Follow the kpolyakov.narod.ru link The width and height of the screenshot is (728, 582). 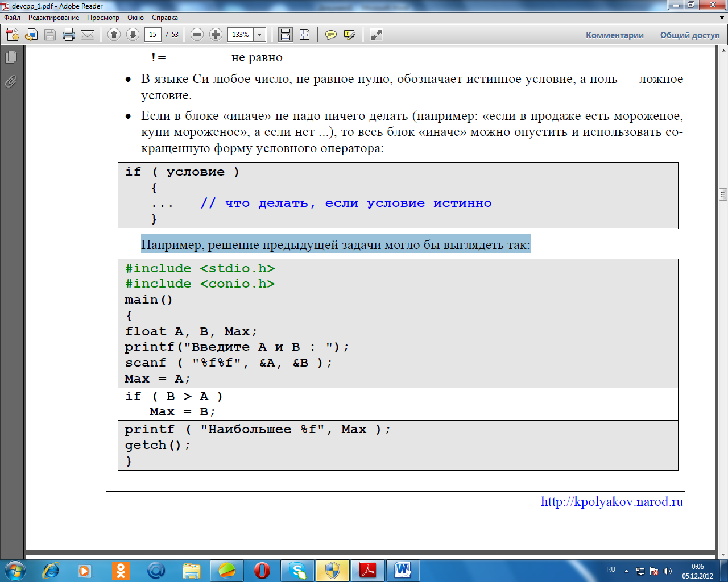[x=611, y=502]
